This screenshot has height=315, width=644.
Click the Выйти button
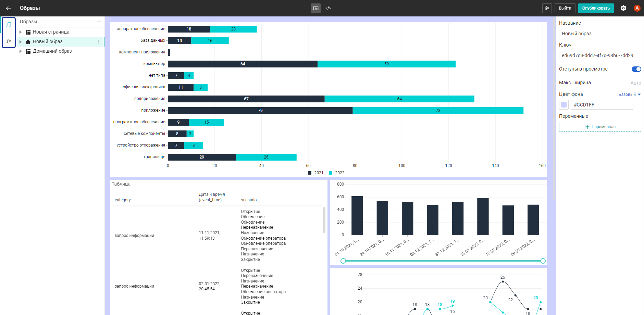565,8
